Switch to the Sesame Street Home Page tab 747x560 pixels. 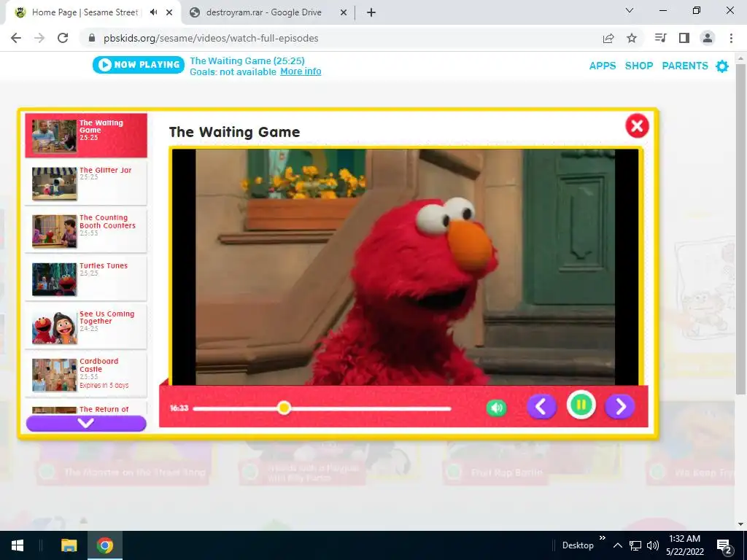click(x=85, y=12)
